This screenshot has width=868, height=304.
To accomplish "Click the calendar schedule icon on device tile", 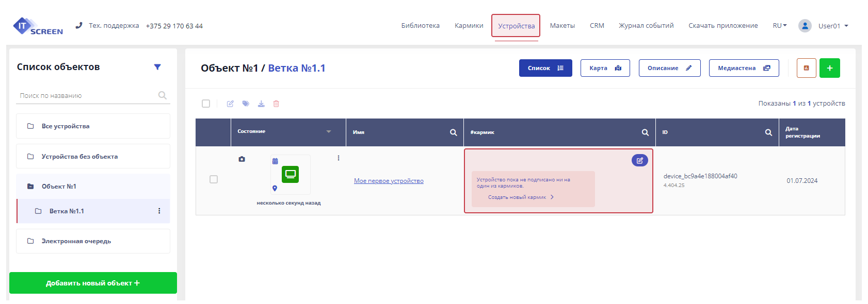I will (x=275, y=161).
